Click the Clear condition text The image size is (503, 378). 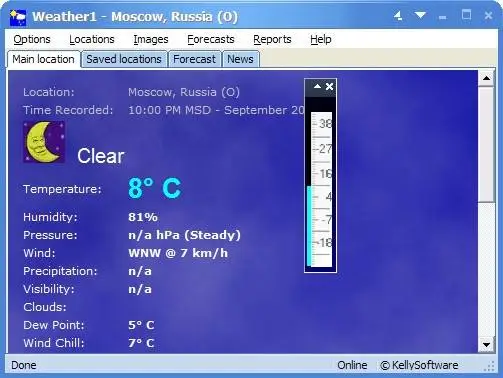101,156
